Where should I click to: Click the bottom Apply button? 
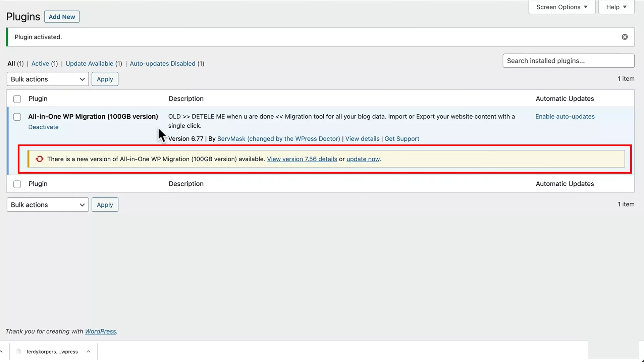pyautogui.click(x=105, y=205)
